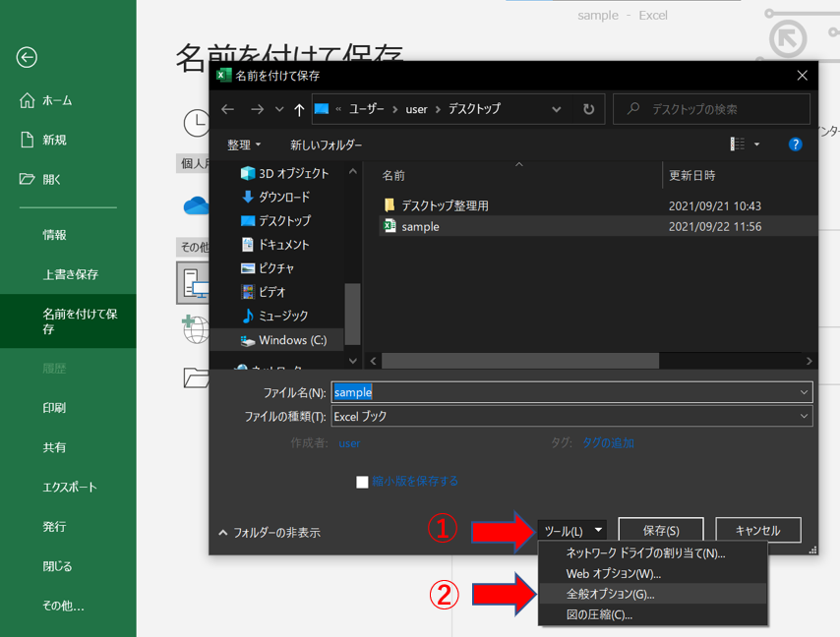
Task: Click the キャンセル button
Action: coord(757,531)
